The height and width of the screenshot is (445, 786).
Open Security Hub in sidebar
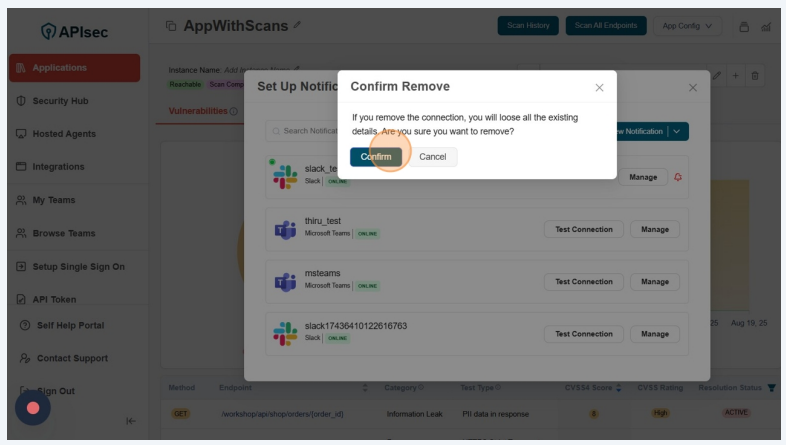tap(60, 101)
